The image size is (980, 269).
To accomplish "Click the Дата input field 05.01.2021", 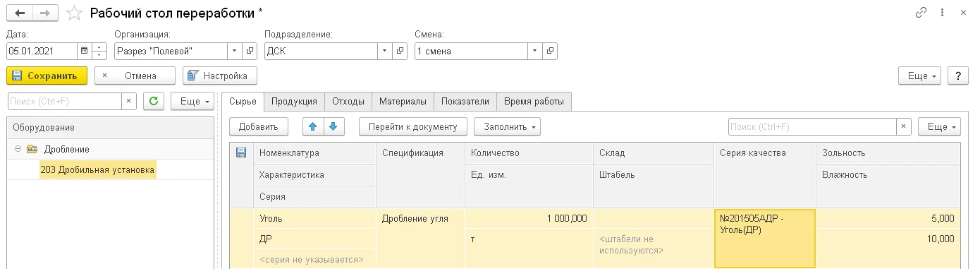I will tap(42, 51).
